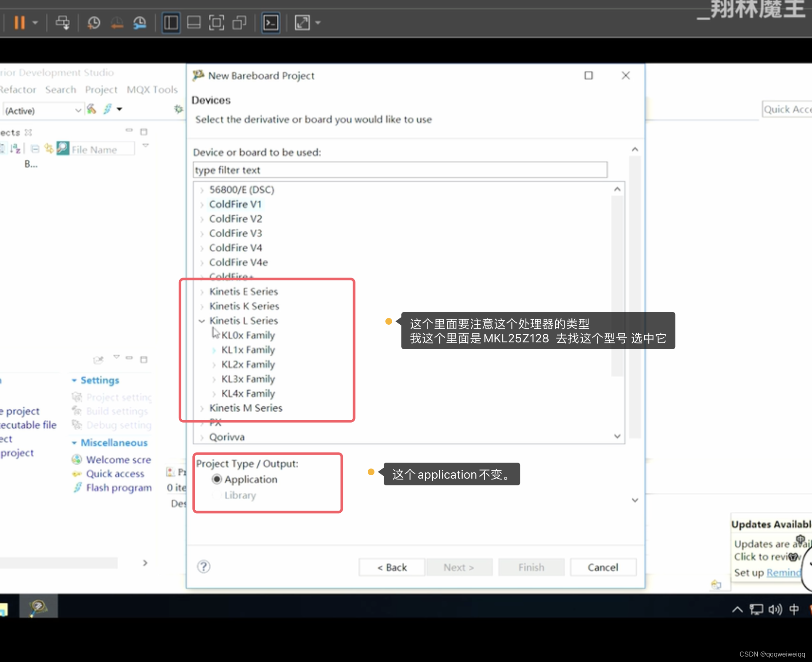
Task: Click the alphabetical sort icon in Projects view
Action: (15, 148)
